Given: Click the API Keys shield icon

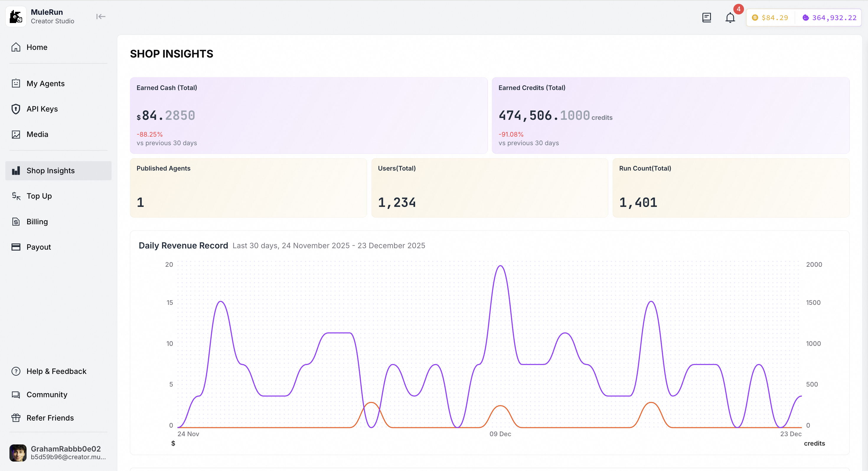Looking at the screenshot, I should [16, 109].
